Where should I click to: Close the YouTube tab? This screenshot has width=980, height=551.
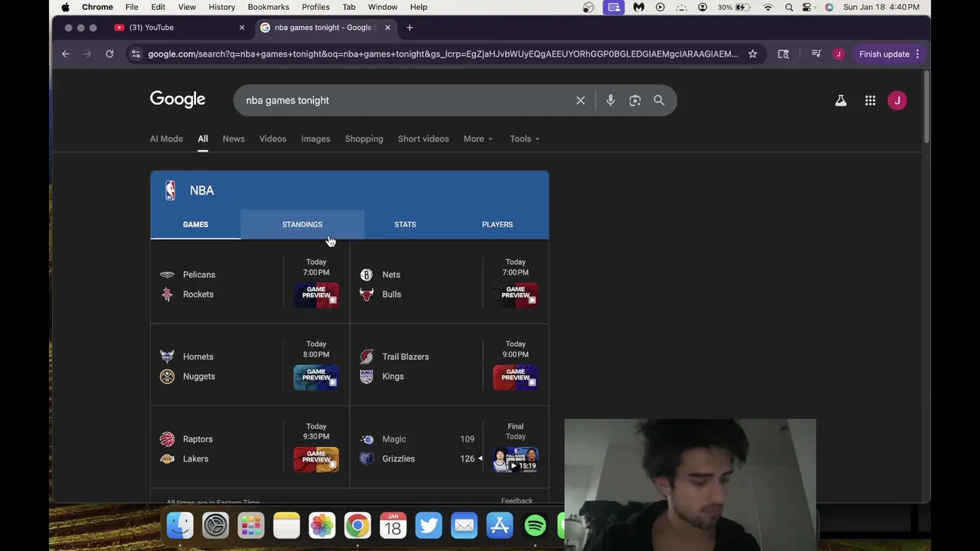pyautogui.click(x=242, y=28)
